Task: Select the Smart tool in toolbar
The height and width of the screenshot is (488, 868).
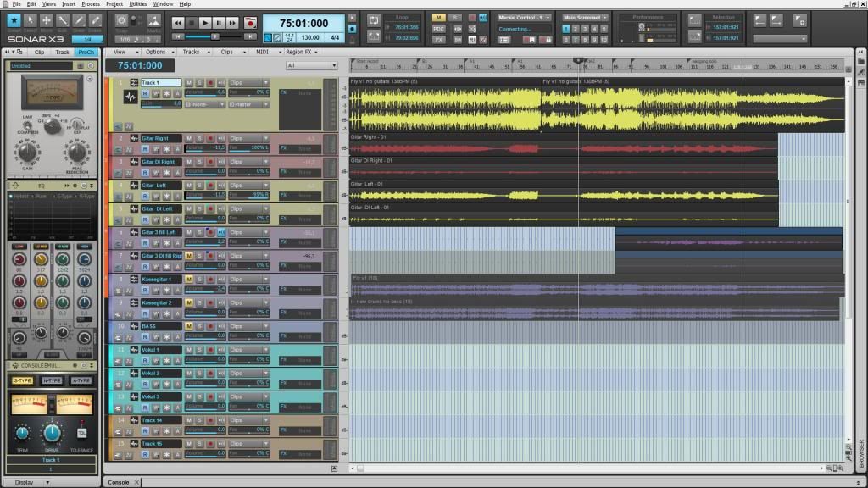Action: [14, 20]
